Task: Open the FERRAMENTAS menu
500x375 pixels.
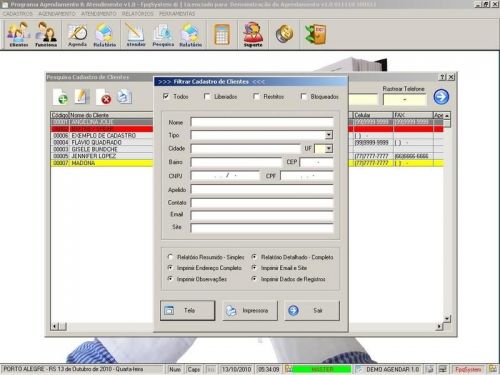Action: tap(177, 14)
